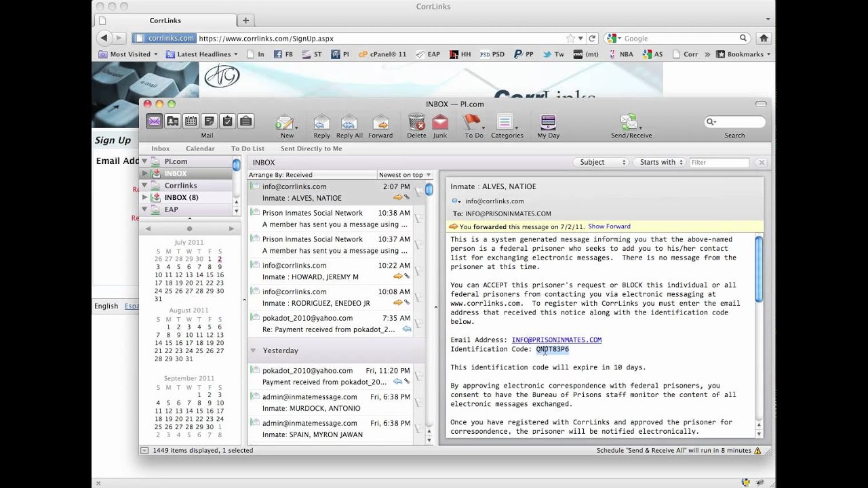The width and height of the screenshot is (868, 488).
Task: Collapse the Yesterday message group
Action: pyautogui.click(x=253, y=350)
